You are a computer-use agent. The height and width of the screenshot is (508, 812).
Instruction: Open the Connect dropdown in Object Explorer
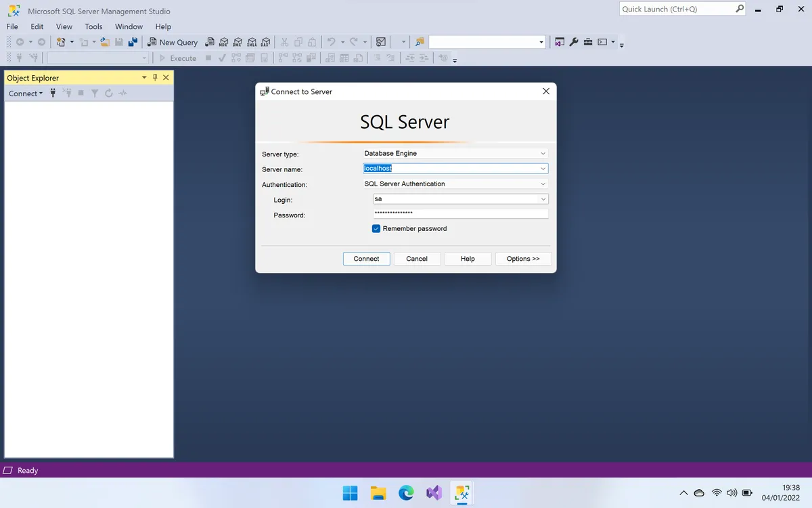26,93
